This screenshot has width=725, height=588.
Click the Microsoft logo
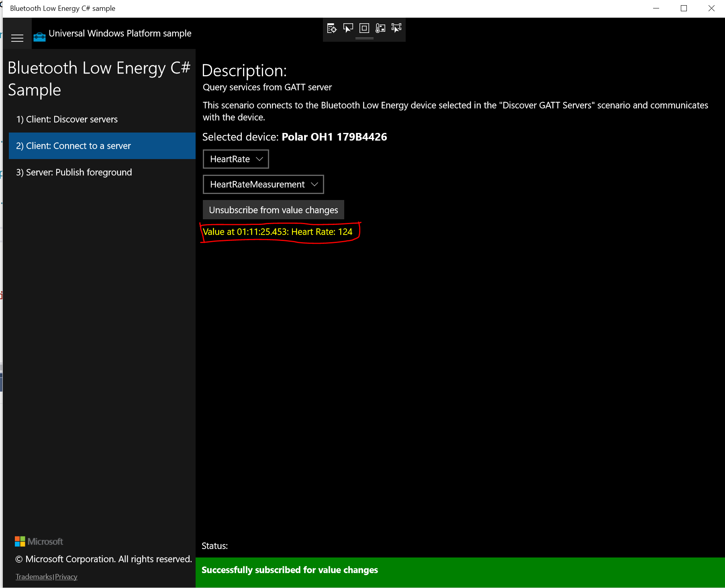click(39, 541)
